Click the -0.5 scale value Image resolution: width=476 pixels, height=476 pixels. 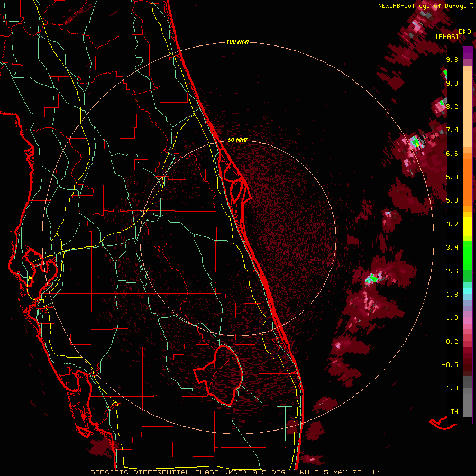click(x=450, y=365)
